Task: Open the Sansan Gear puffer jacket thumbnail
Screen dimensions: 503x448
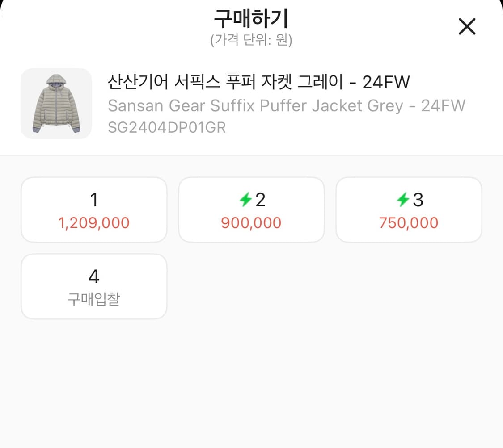Action: click(56, 104)
